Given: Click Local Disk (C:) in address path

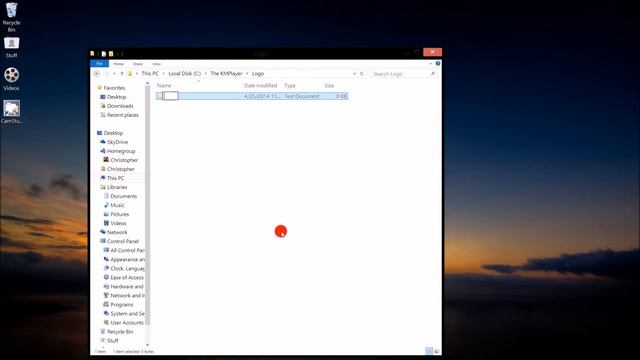Looking at the screenshot, I should [x=184, y=73].
